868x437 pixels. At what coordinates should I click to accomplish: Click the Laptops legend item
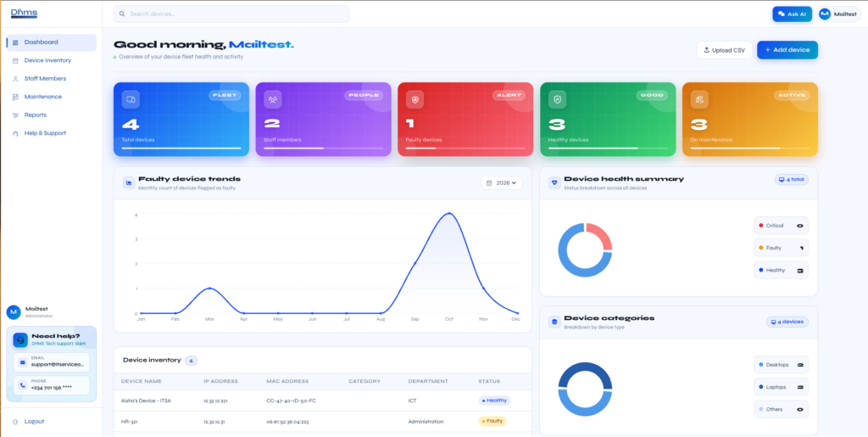pyautogui.click(x=781, y=387)
